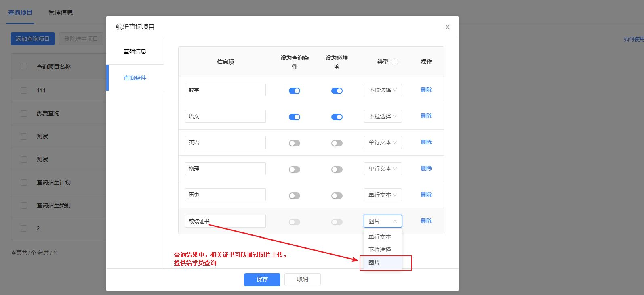Image resolution: width=644 pixels, height=295 pixels.
Task: Edit the 英语 info item field
Action: click(225, 142)
